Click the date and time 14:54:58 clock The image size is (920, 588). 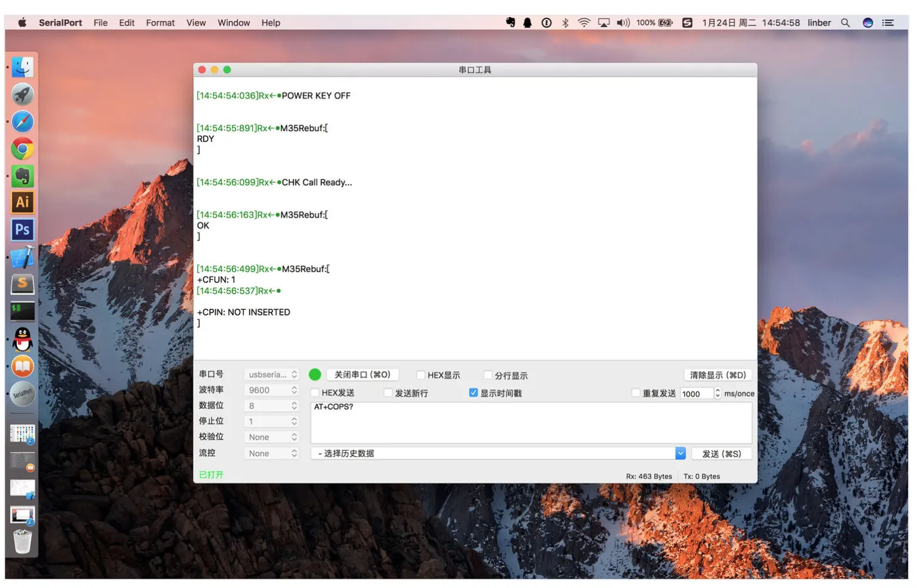point(751,22)
